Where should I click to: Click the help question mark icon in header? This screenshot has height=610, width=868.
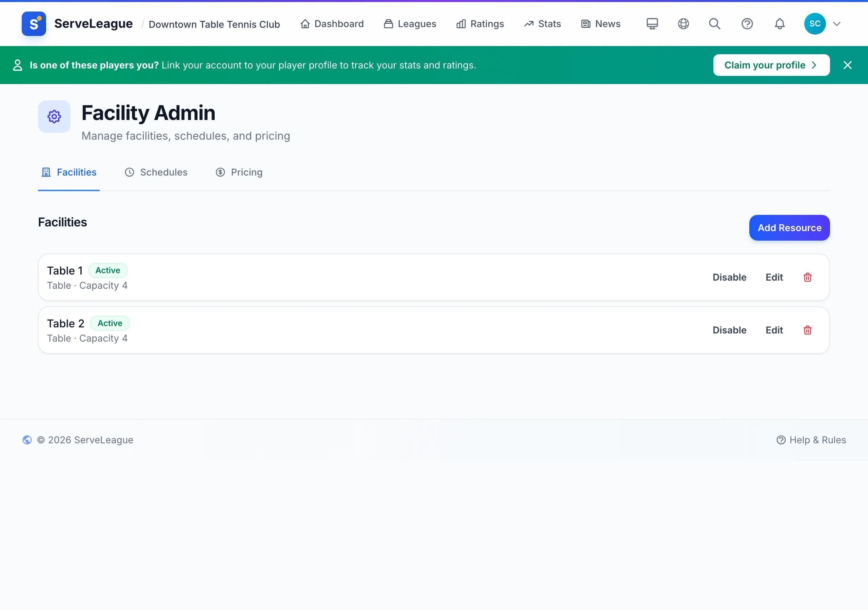pyautogui.click(x=747, y=24)
